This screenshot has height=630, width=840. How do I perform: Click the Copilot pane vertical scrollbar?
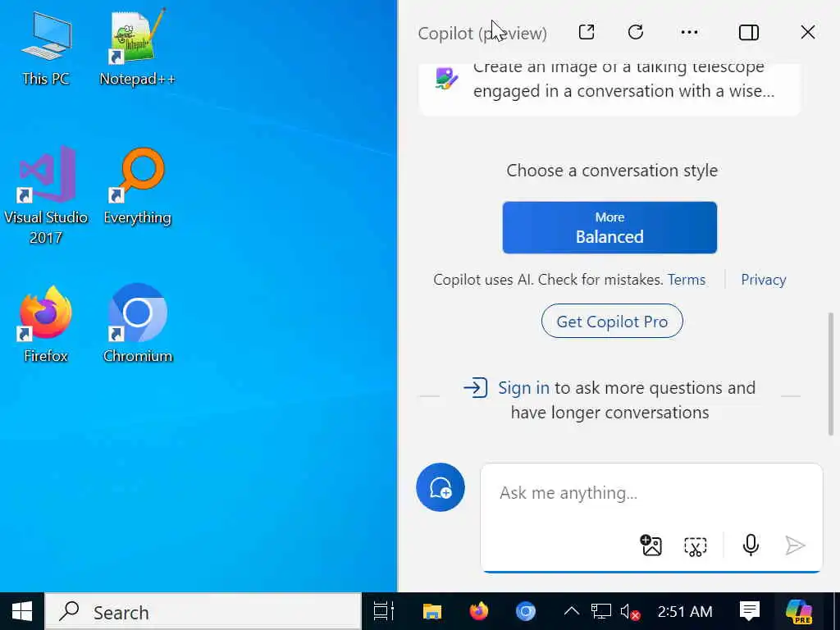(831, 374)
